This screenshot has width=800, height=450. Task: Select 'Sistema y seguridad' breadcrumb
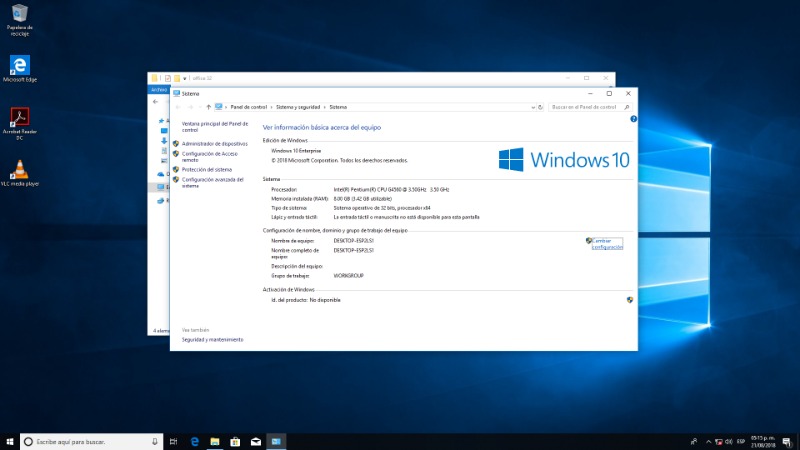[298, 106]
